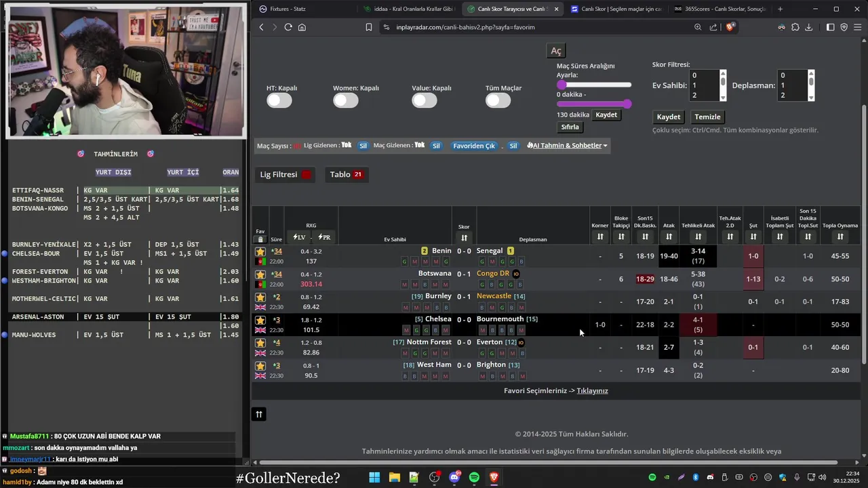Click the trash icon under Fav header

[x=260, y=239]
